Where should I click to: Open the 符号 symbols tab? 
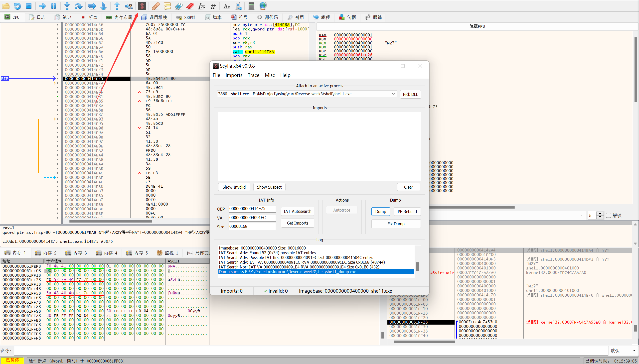[x=239, y=17]
